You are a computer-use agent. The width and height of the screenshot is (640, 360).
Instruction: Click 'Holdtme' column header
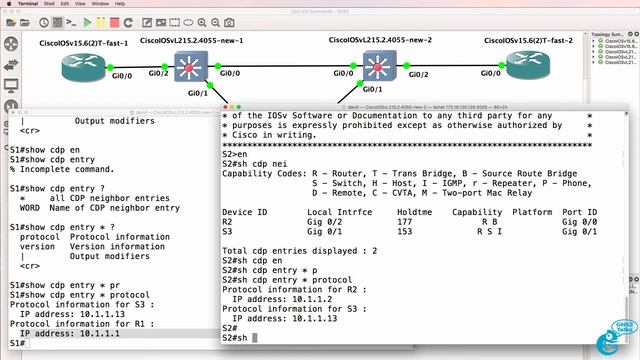coord(414,212)
